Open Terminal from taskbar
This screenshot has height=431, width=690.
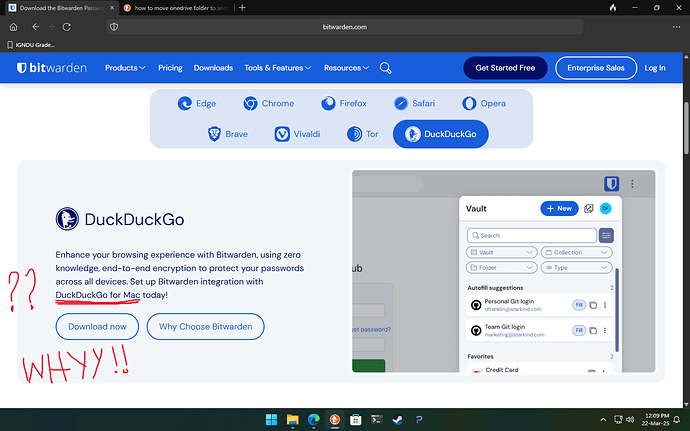(x=377, y=420)
